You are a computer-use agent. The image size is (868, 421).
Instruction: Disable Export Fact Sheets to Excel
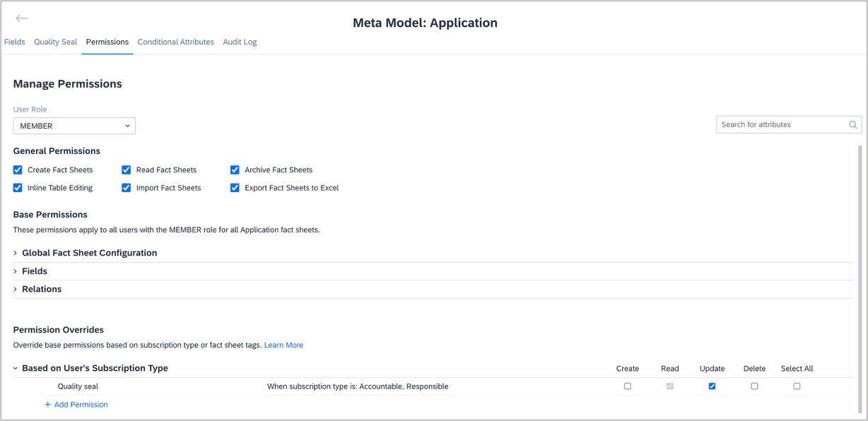(235, 188)
